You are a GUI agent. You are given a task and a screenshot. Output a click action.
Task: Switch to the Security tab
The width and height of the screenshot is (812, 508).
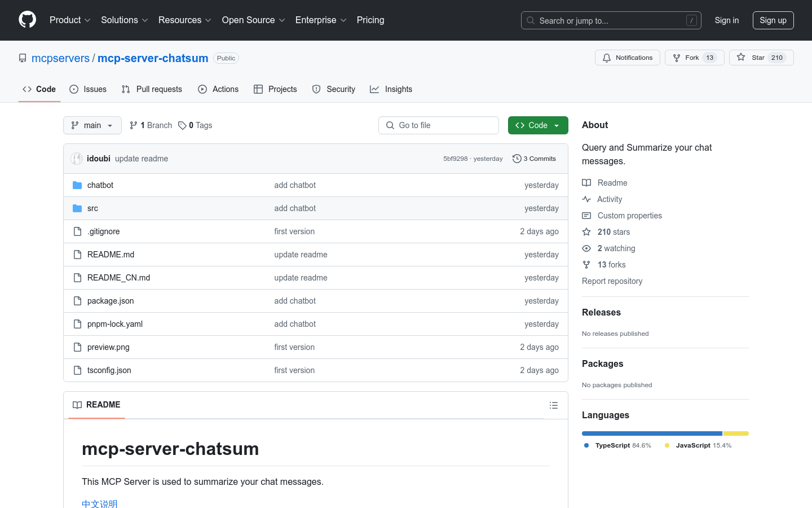point(333,89)
